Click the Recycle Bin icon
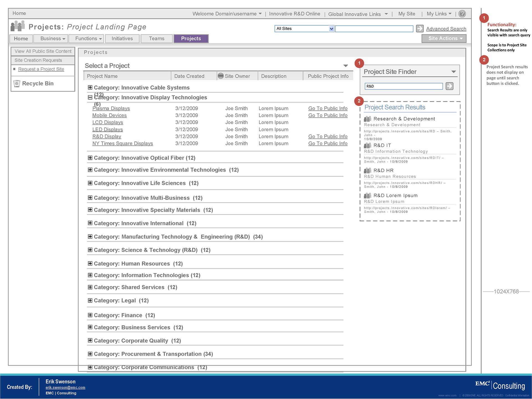Image resolution: width=532 pixels, height=399 pixels. 17,83
